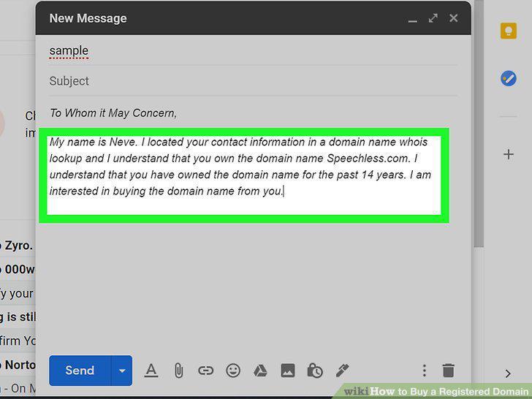Insert signature with the pen icon
Viewport: 532px width, 399px height.
click(342, 370)
